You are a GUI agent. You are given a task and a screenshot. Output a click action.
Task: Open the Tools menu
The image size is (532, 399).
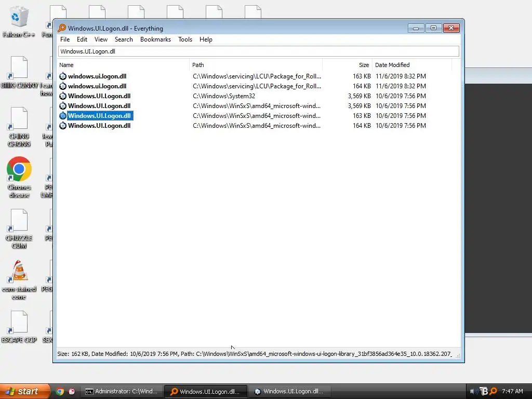coord(185,39)
